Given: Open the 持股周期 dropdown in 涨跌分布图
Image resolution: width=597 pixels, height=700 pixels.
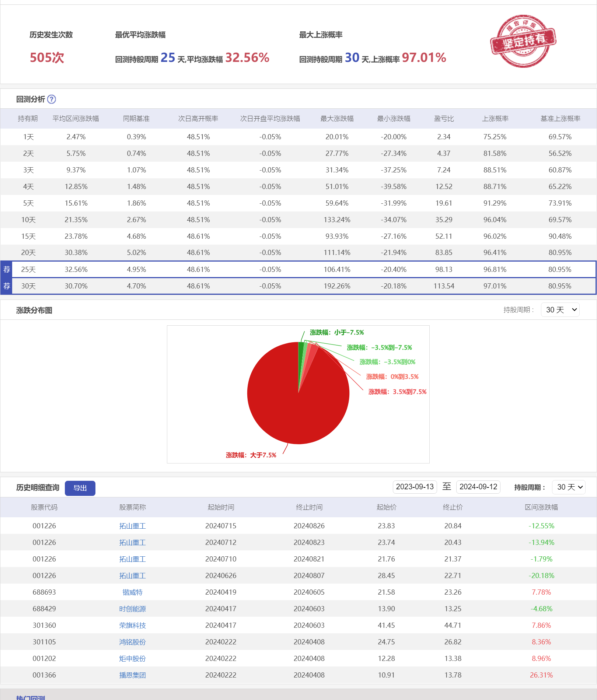Looking at the screenshot, I should pyautogui.click(x=560, y=310).
